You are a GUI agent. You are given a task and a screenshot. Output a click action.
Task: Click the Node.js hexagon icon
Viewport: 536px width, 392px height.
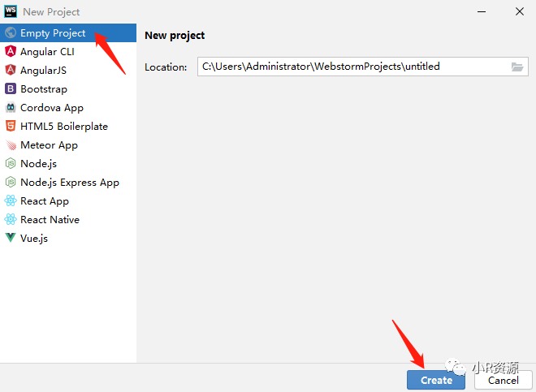pyautogui.click(x=11, y=164)
